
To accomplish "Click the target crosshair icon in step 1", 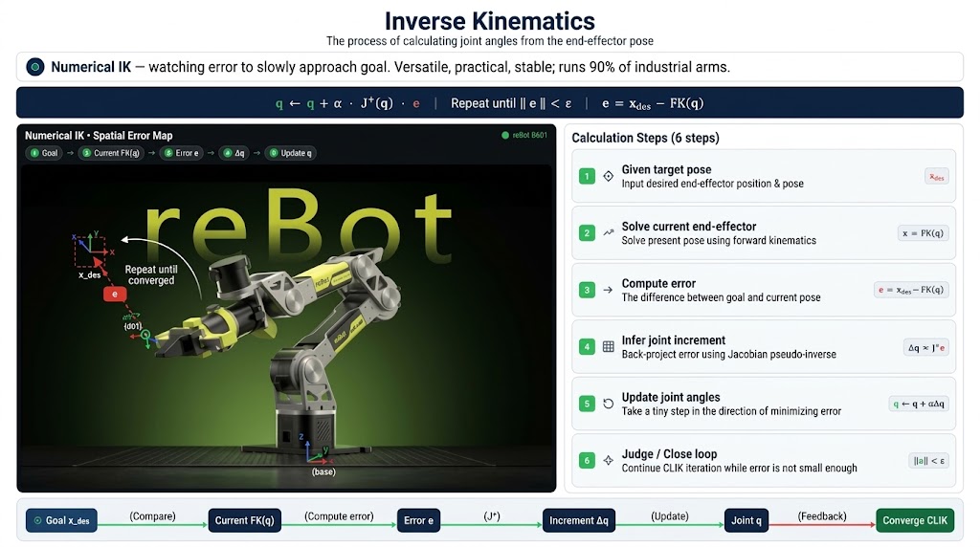I will click(x=608, y=176).
